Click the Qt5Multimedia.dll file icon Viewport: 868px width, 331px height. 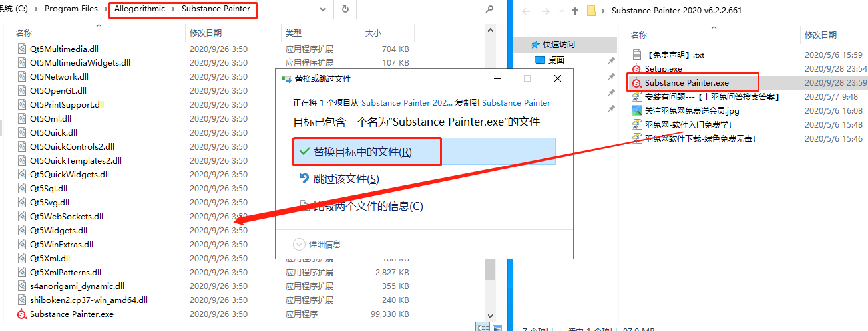pyautogui.click(x=22, y=49)
